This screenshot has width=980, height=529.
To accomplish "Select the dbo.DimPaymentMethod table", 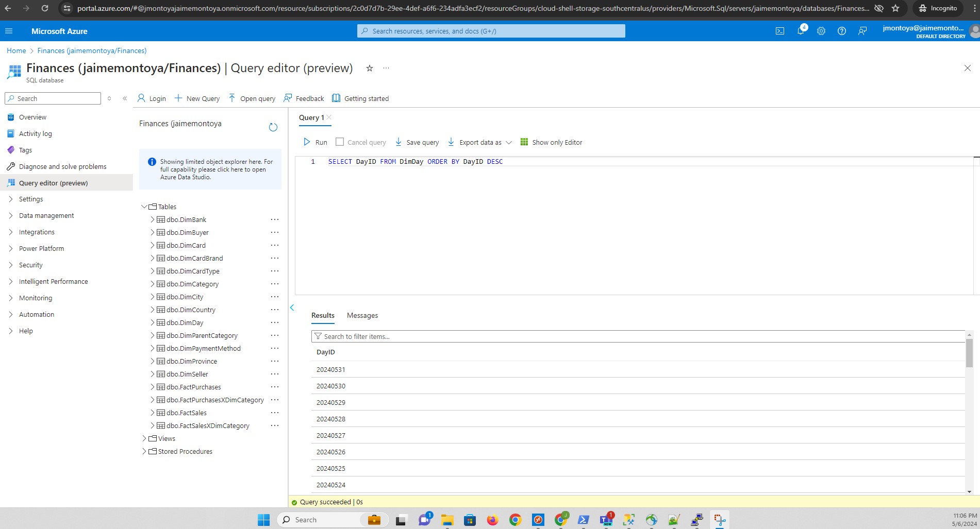I will (x=203, y=348).
